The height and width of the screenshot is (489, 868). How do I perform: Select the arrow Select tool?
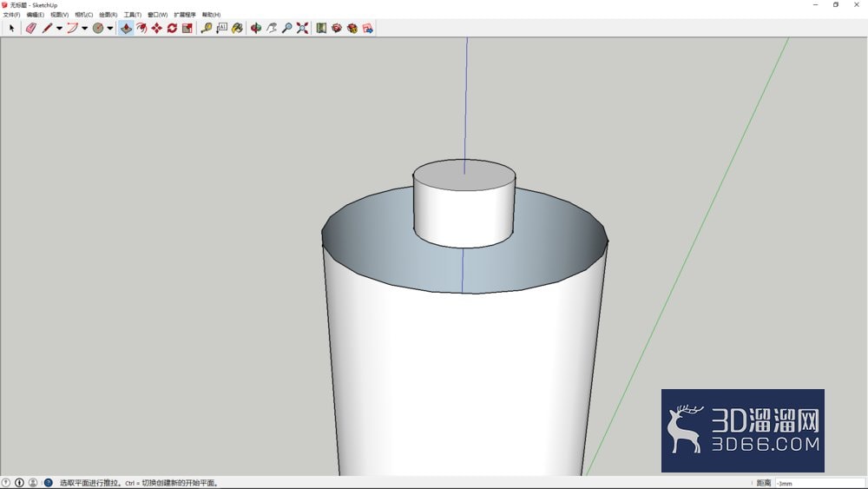11,29
